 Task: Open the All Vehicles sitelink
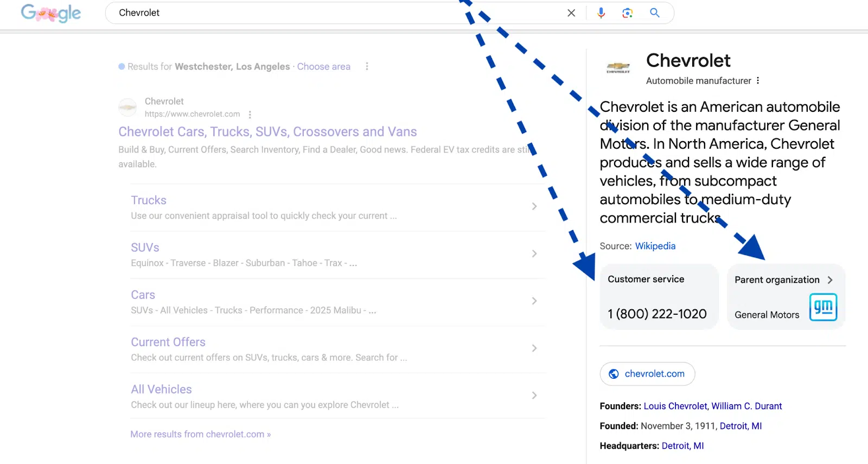click(161, 389)
